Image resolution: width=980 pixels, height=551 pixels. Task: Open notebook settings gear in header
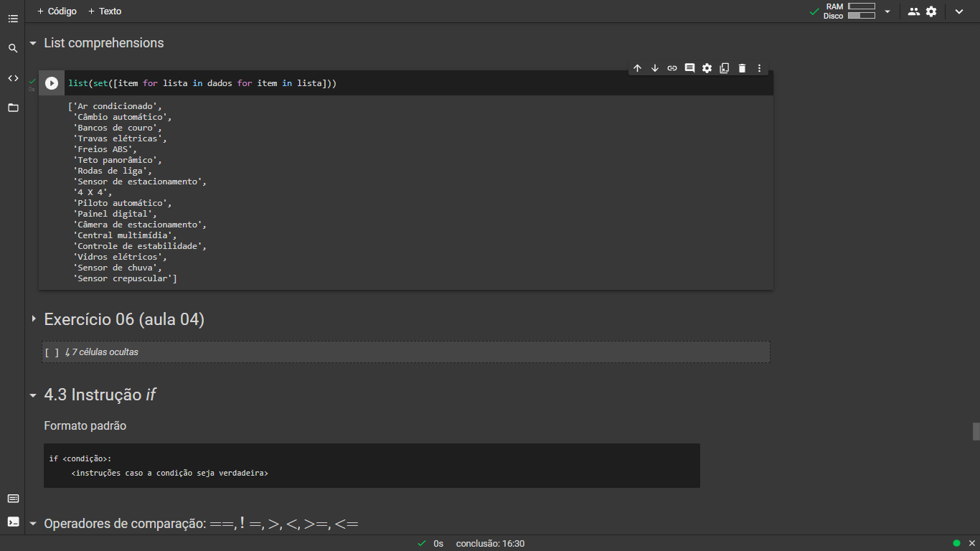click(931, 11)
